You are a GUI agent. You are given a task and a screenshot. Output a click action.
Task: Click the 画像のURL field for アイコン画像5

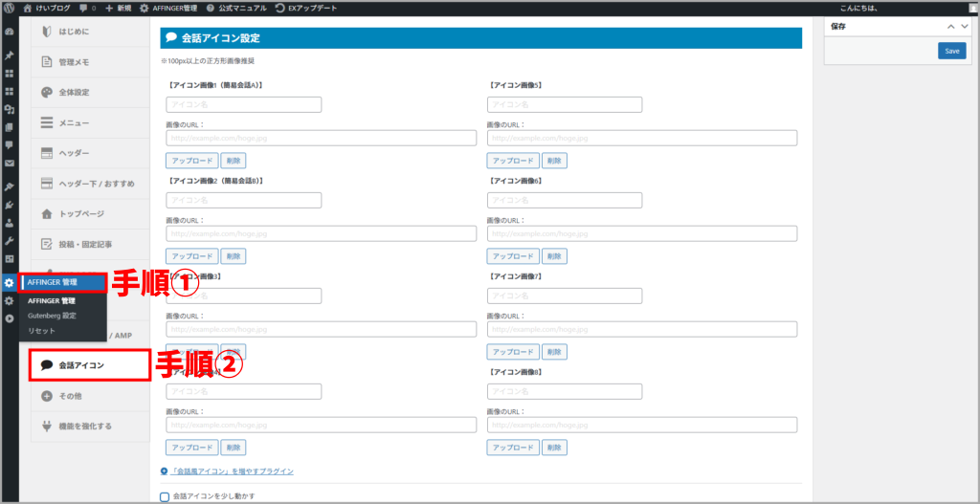click(x=641, y=139)
